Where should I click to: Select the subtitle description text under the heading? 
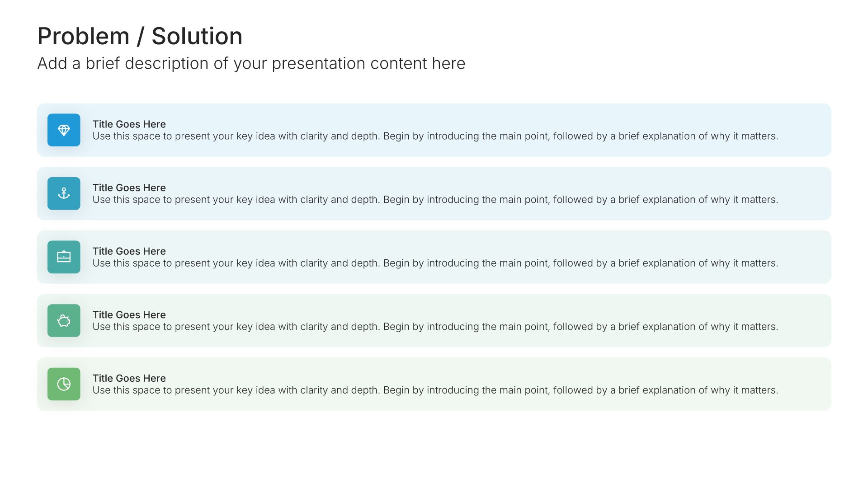(251, 64)
